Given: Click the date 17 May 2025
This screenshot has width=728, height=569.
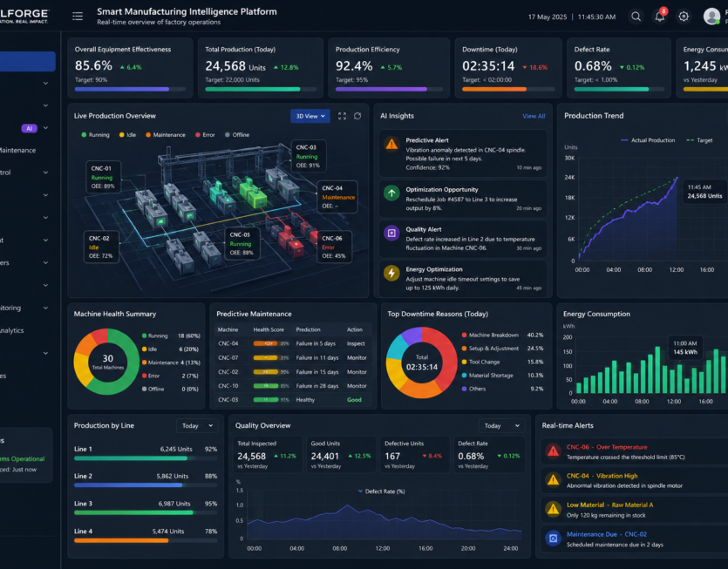Looking at the screenshot, I should (x=548, y=17).
